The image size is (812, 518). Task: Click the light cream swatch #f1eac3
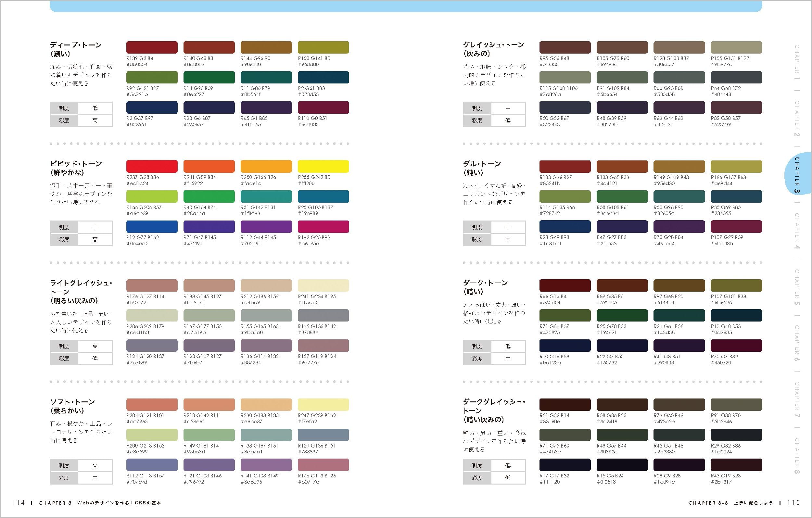click(323, 285)
